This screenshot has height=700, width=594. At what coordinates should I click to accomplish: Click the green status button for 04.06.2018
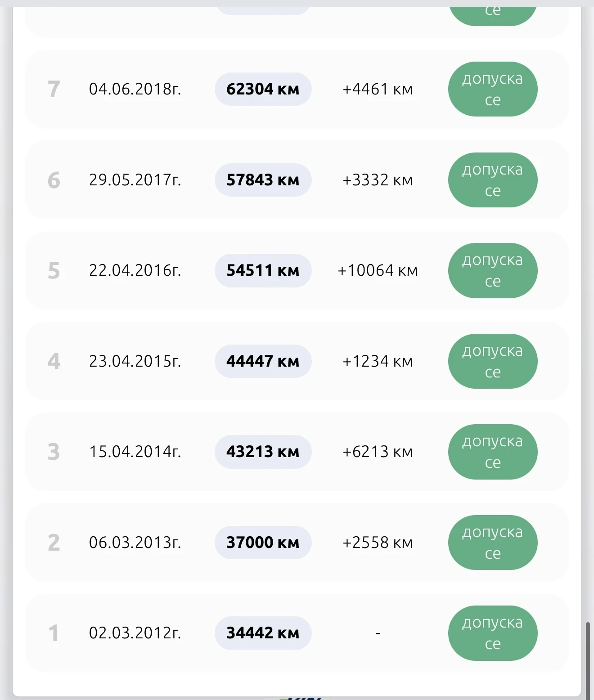click(493, 89)
